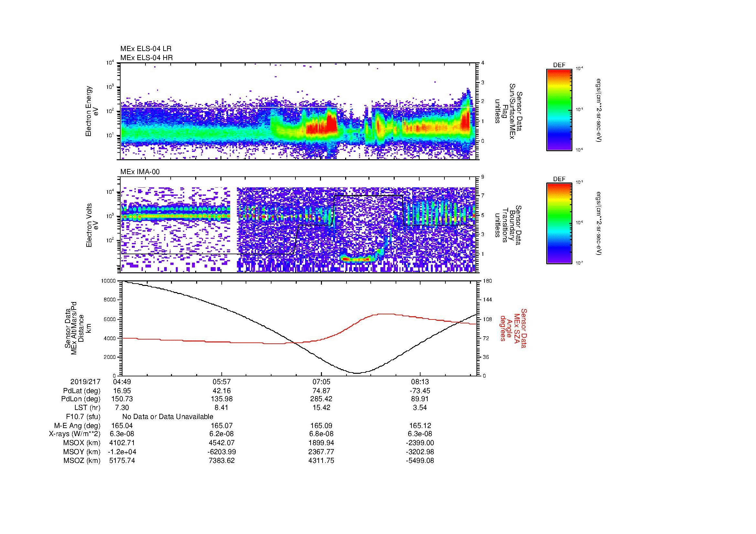Click the MSOZ value '7383.62'
Image resolution: width=756 pixels, height=534 pixels.
click(222, 461)
